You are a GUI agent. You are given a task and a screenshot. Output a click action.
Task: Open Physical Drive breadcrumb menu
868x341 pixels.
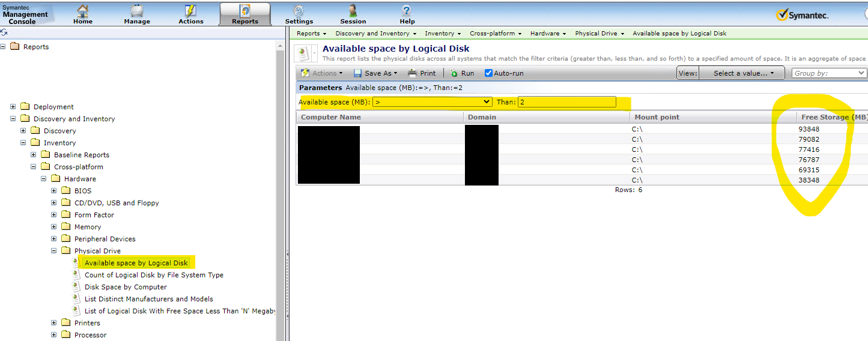(x=599, y=34)
